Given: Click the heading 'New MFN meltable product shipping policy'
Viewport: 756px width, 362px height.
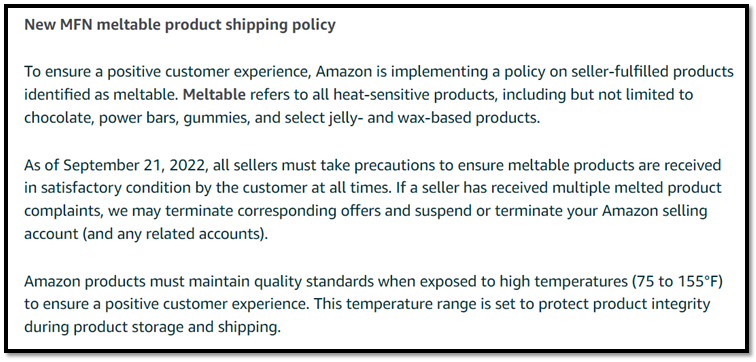Looking at the screenshot, I should pos(180,25).
